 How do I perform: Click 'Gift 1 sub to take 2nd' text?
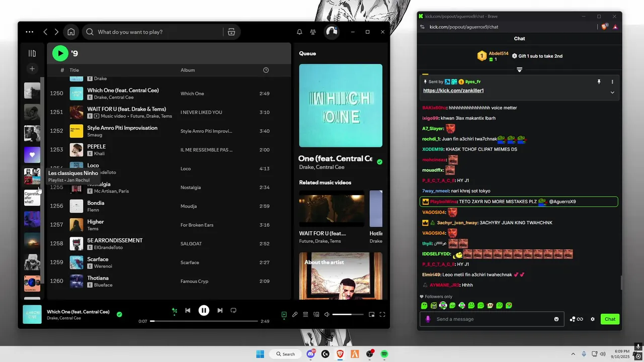click(x=540, y=56)
